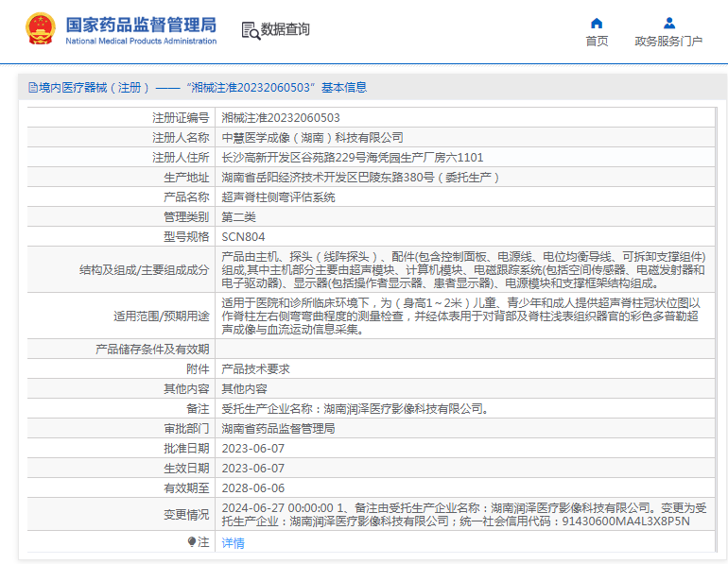Image resolution: width=728 pixels, height=564 pixels.
Task: Click 国家药品监督管理局 site title
Action: [x=141, y=26]
